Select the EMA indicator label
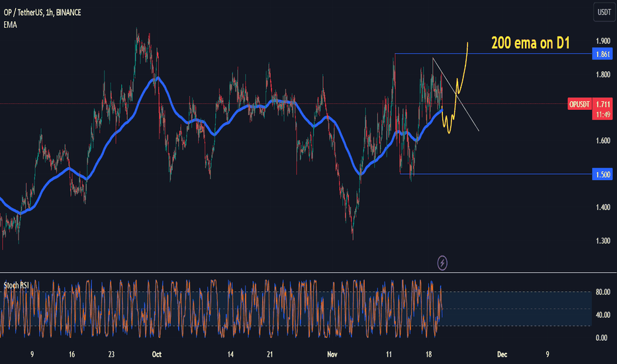Image resolution: width=617 pixels, height=364 pixels. pos(10,24)
